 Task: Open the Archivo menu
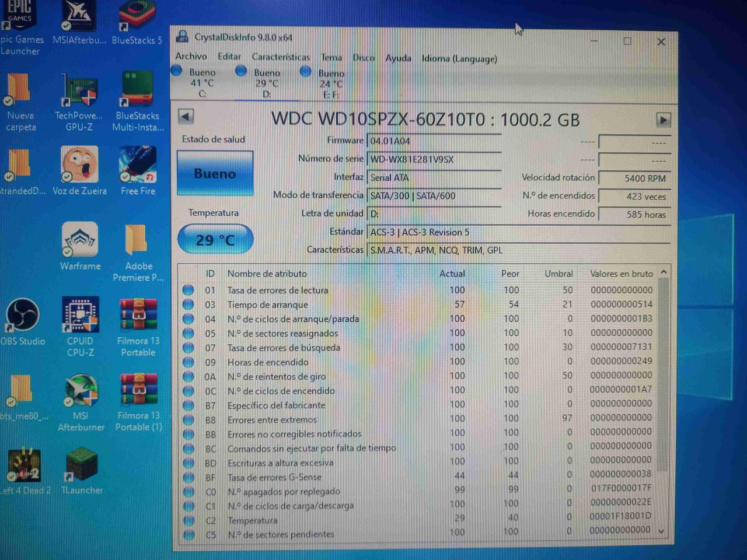(x=191, y=56)
